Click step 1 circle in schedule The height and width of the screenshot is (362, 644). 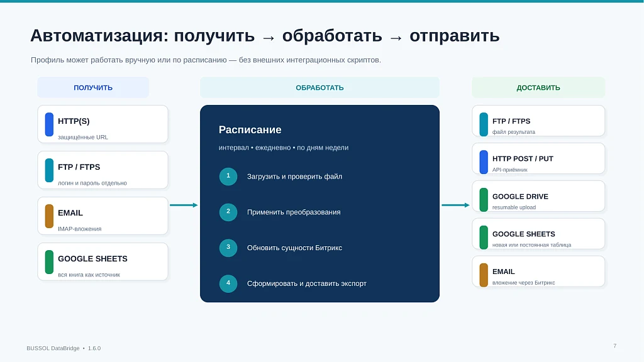228,177
